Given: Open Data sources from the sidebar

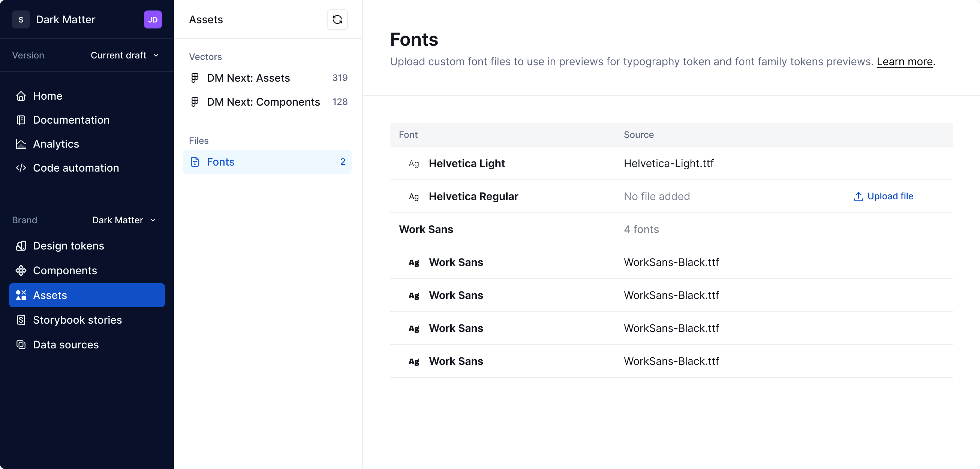Looking at the screenshot, I should coord(66,344).
